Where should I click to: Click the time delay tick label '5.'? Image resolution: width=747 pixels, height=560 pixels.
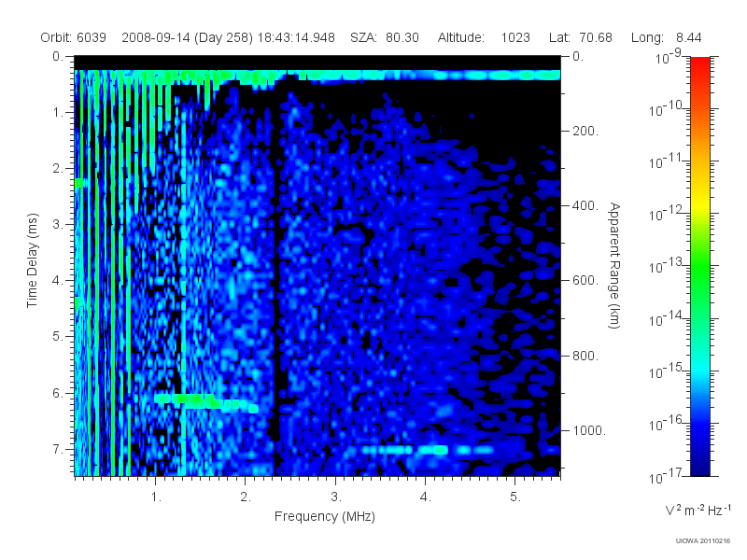point(58,337)
